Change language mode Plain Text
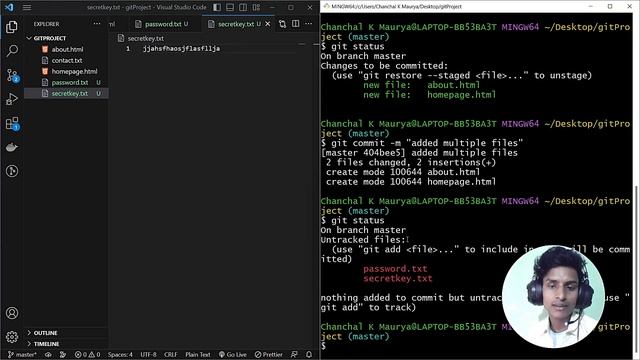The image size is (640, 360). pos(198,355)
